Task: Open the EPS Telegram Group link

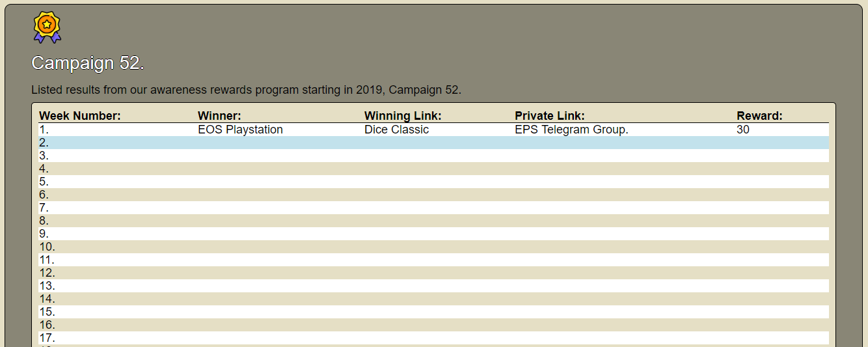Action: (571, 130)
